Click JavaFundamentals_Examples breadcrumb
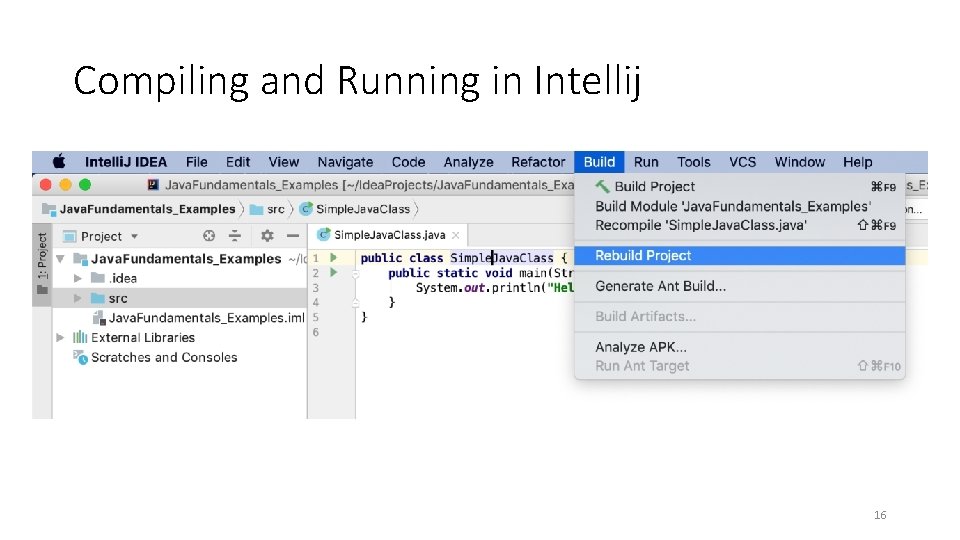960x540 pixels. tap(147, 209)
